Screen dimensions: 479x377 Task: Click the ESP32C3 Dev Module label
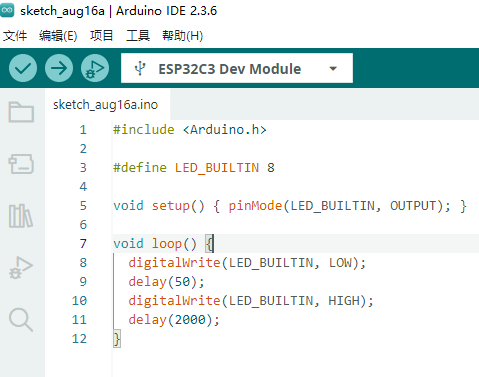(x=230, y=69)
